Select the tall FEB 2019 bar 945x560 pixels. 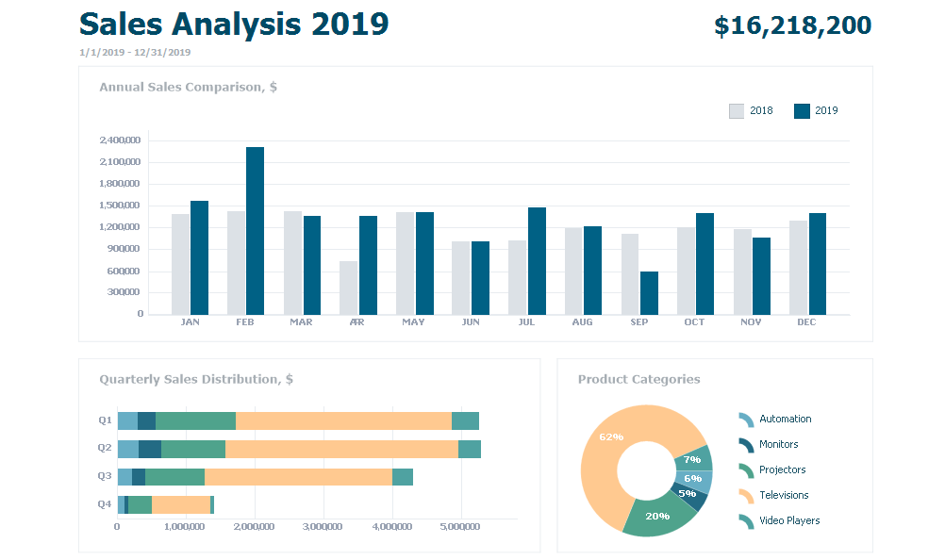(253, 229)
